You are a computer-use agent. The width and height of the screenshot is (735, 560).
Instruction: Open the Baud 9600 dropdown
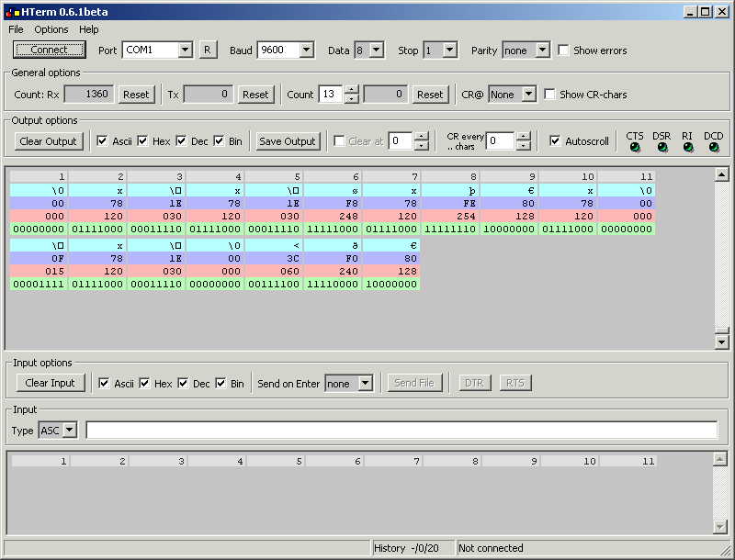(x=307, y=50)
